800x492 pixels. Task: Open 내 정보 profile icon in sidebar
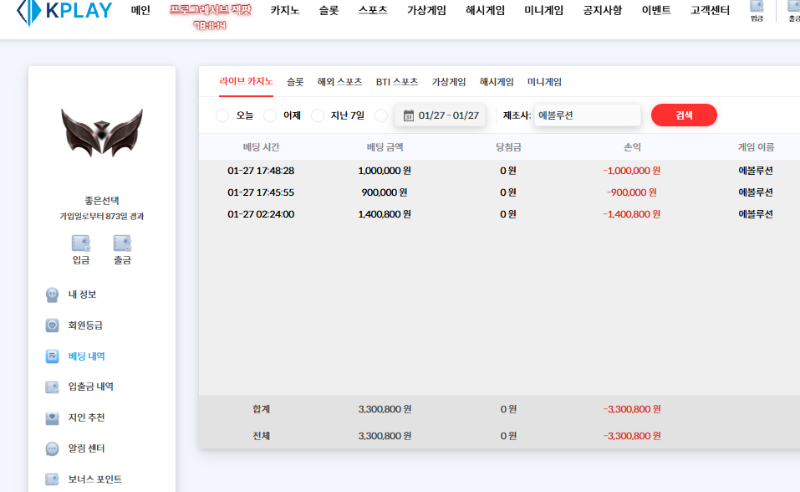(x=52, y=294)
